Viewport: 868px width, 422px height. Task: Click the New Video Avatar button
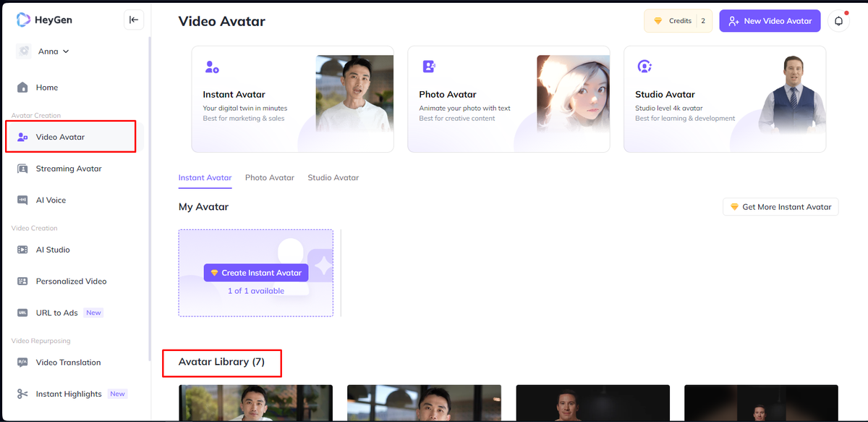tap(770, 21)
